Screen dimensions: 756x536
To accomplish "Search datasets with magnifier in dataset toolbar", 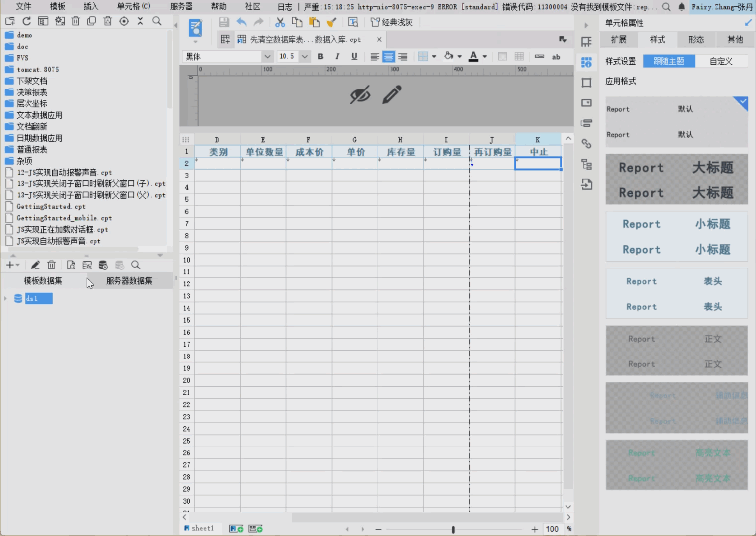I will pos(136,265).
